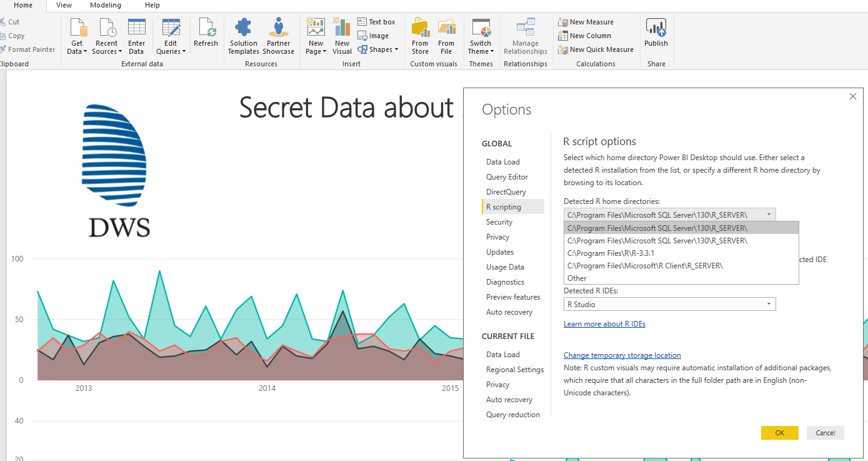Close the Options dialog with the X

pyautogui.click(x=853, y=96)
